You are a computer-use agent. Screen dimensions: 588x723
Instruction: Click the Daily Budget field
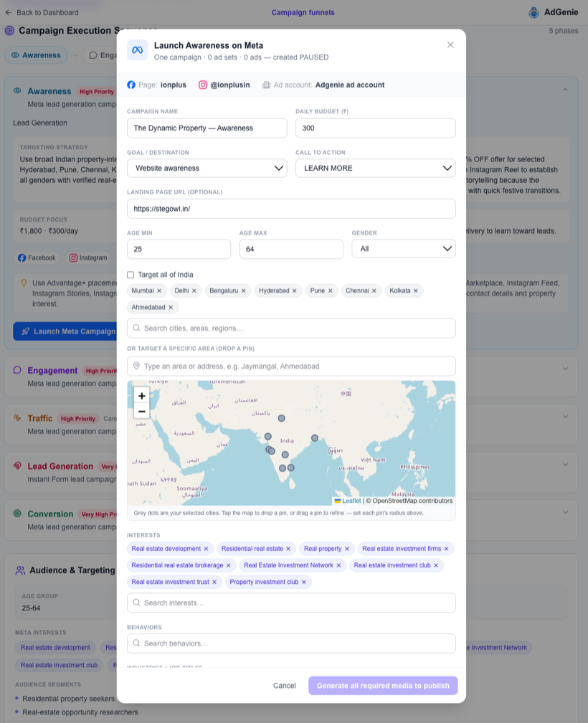point(376,128)
